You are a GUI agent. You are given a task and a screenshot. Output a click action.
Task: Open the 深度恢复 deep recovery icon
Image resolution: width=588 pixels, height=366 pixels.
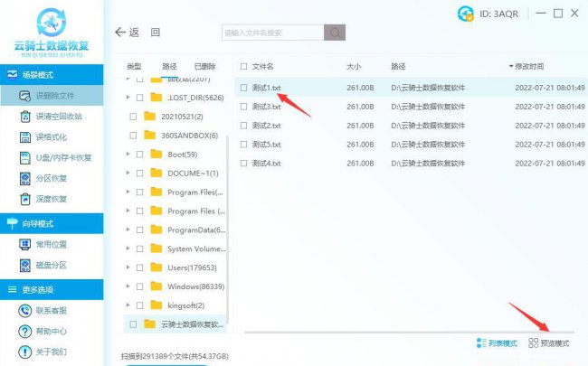click(24, 199)
